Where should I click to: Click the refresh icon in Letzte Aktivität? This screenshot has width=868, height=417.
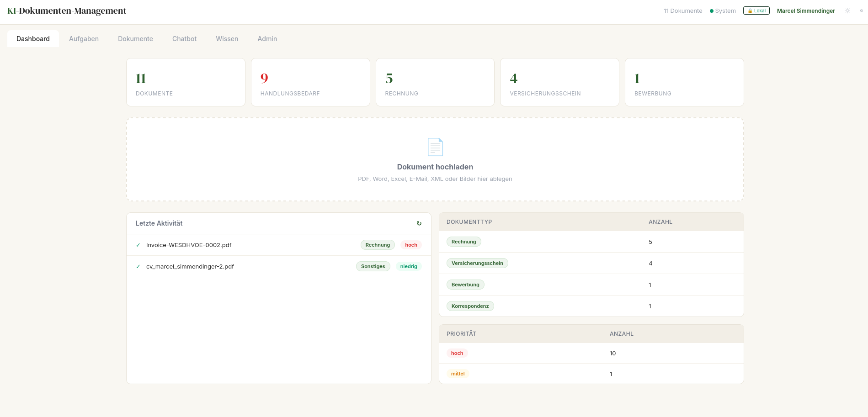click(x=419, y=223)
